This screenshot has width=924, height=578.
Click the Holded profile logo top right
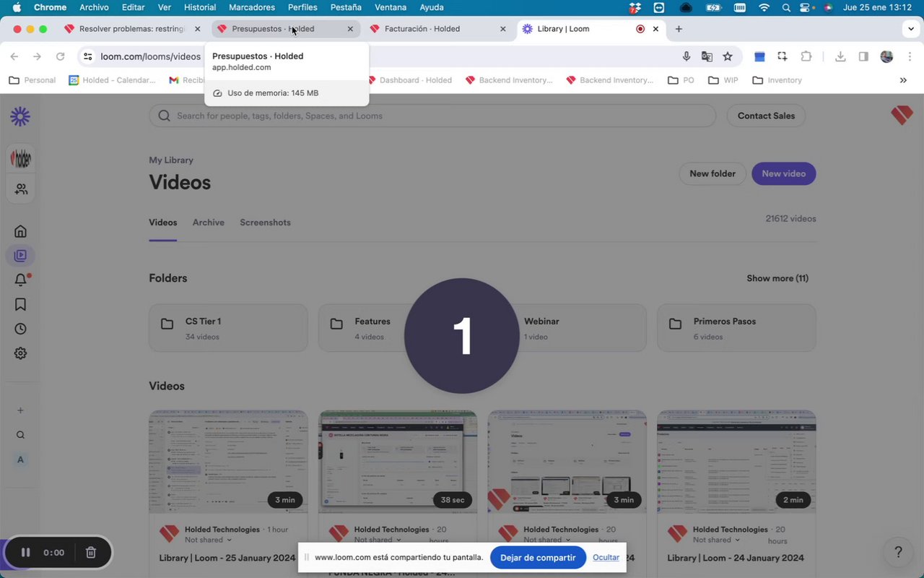902,116
